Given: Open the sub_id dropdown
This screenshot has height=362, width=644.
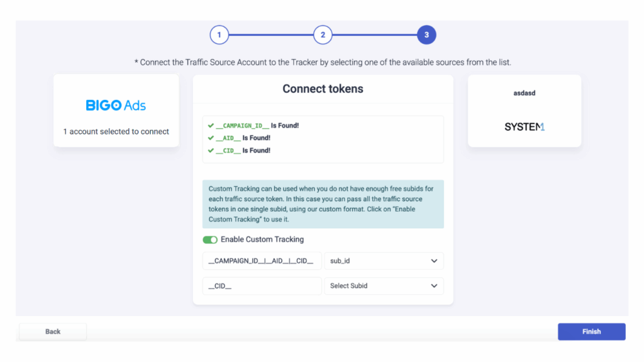Looking at the screenshot, I should point(384,261).
